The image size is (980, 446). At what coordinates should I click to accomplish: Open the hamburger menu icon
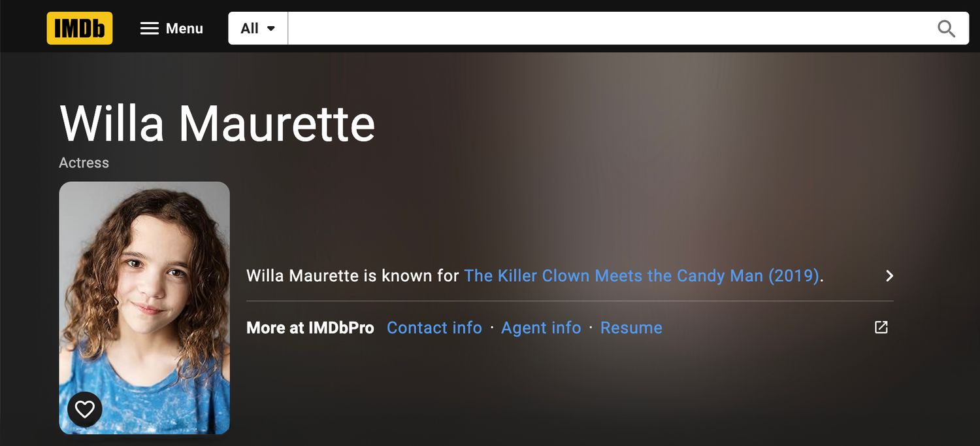150,28
